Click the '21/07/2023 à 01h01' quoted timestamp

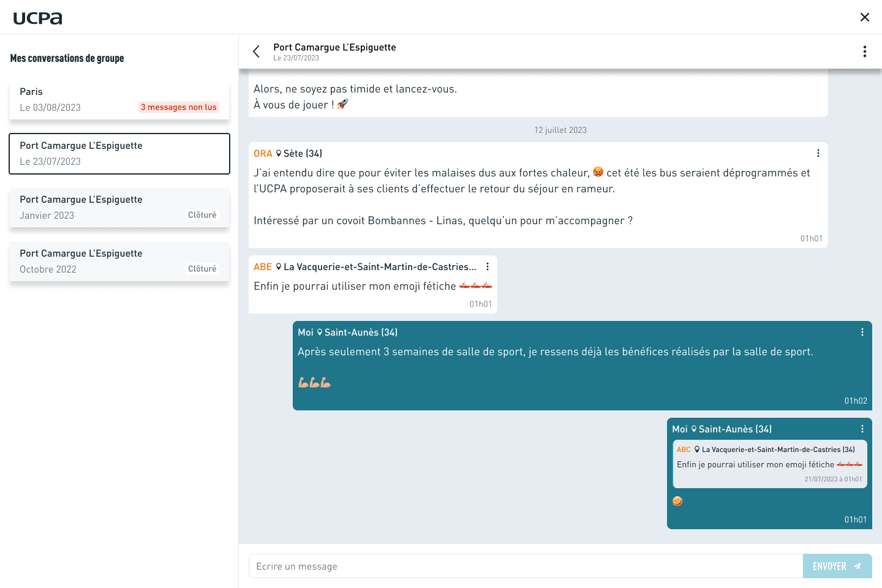(x=833, y=479)
